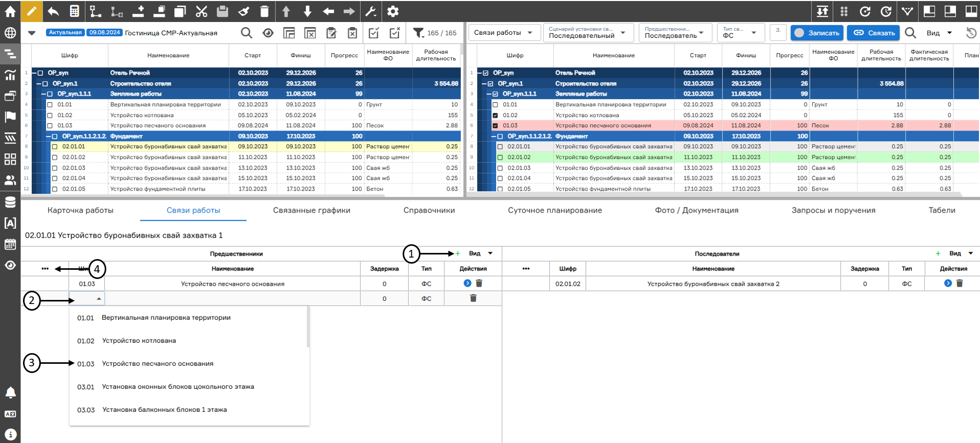Screen dimensions: 980x443
Task: Delete predecessor link 01.03 via trash icon
Action: (479, 283)
